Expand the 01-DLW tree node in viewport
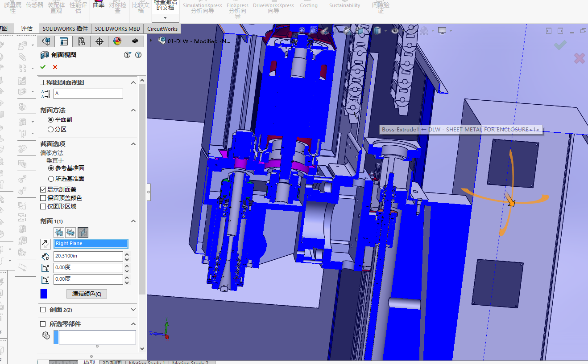 click(x=151, y=41)
